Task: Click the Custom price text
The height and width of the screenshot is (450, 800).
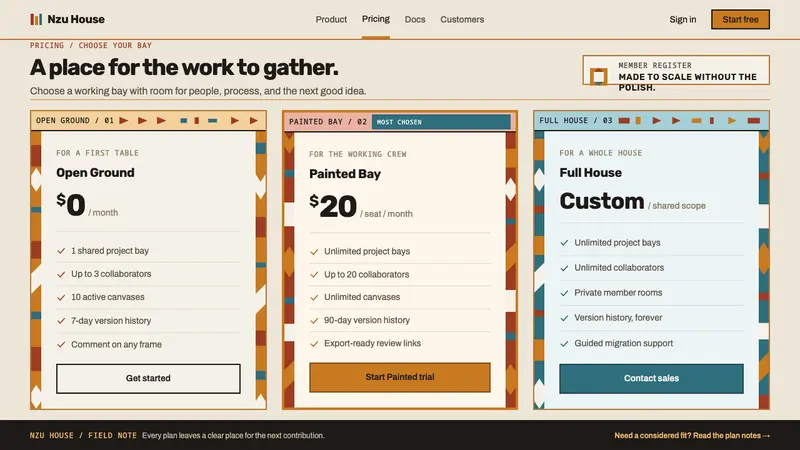Action: tap(602, 201)
